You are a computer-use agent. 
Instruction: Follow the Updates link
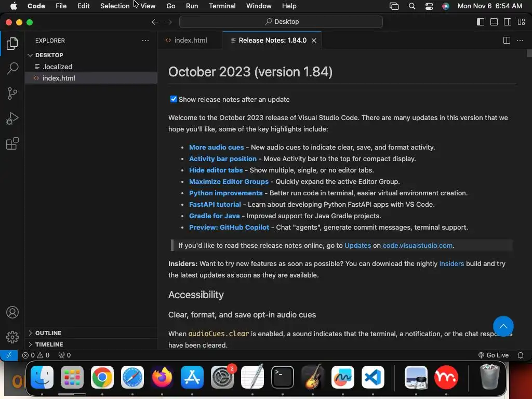coord(357,245)
